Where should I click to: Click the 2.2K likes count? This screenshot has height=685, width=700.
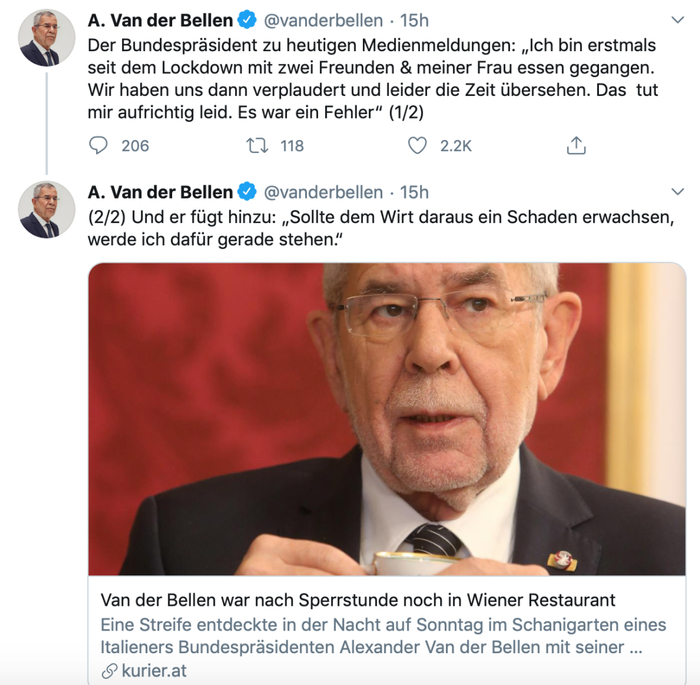click(x=456, y=146)
